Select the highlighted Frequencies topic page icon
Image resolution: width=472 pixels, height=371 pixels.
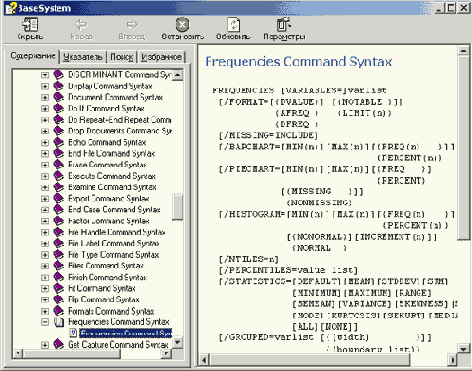pyautogui.click(x=74, y=333)
